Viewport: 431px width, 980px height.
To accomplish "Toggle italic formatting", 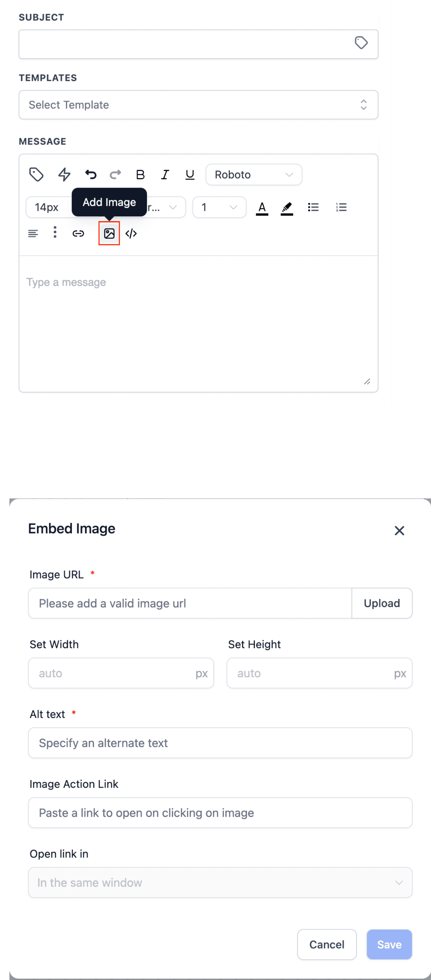I will click(165, 175).
